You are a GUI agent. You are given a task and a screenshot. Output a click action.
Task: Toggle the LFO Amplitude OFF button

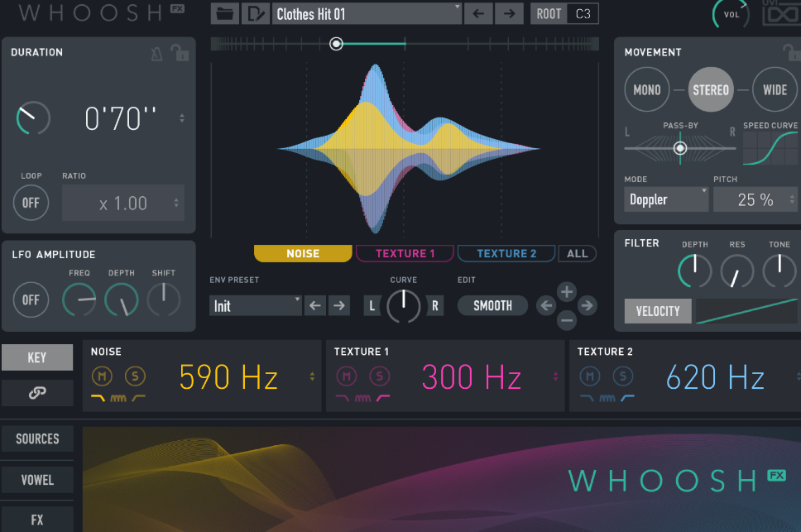point(31,300)
